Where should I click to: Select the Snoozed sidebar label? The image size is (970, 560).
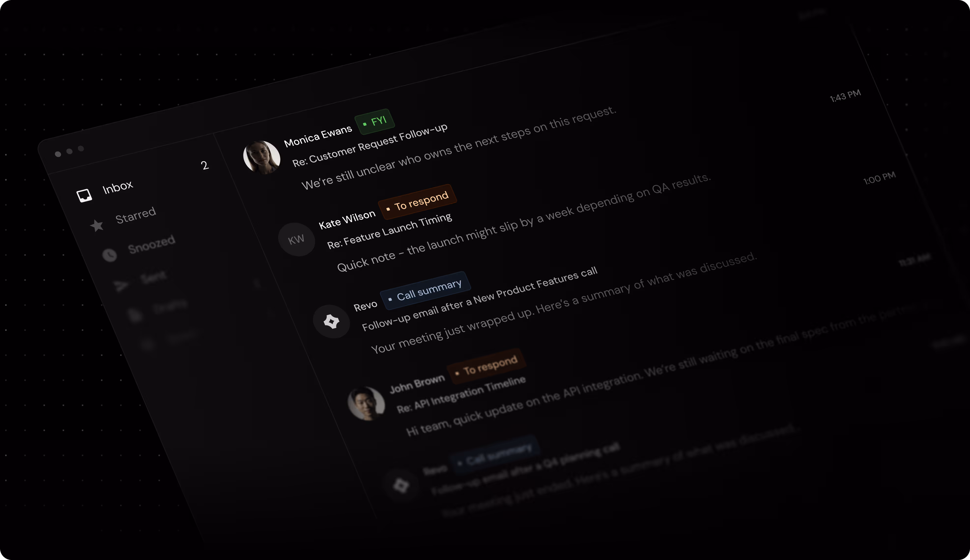[152, 245]
